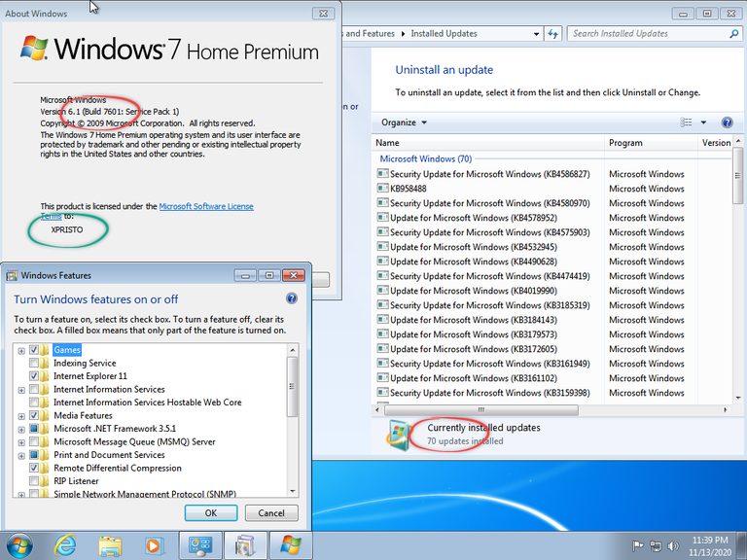Enable the Indexing Service checkbox
The image size is (747, 560).
[x=34, y=363]
